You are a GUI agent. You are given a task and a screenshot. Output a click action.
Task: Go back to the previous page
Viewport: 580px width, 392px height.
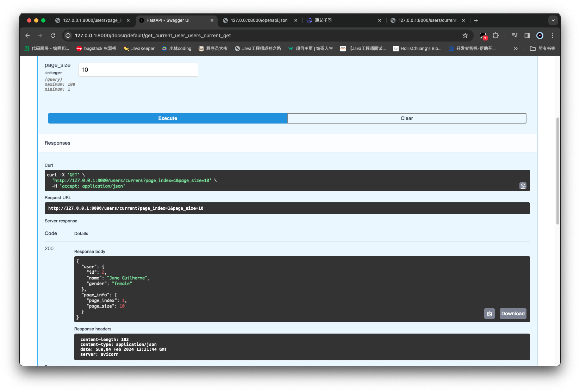(x=27, y=36)
